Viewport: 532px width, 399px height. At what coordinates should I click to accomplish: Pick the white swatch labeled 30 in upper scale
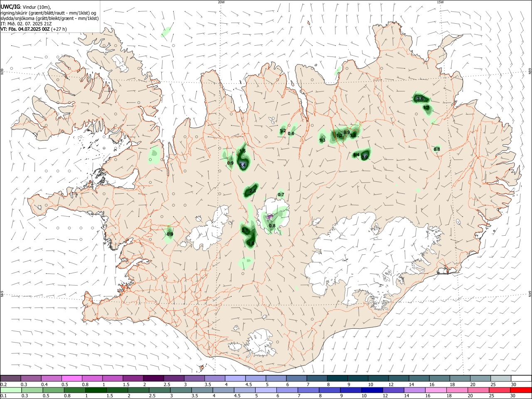point(521,378)
